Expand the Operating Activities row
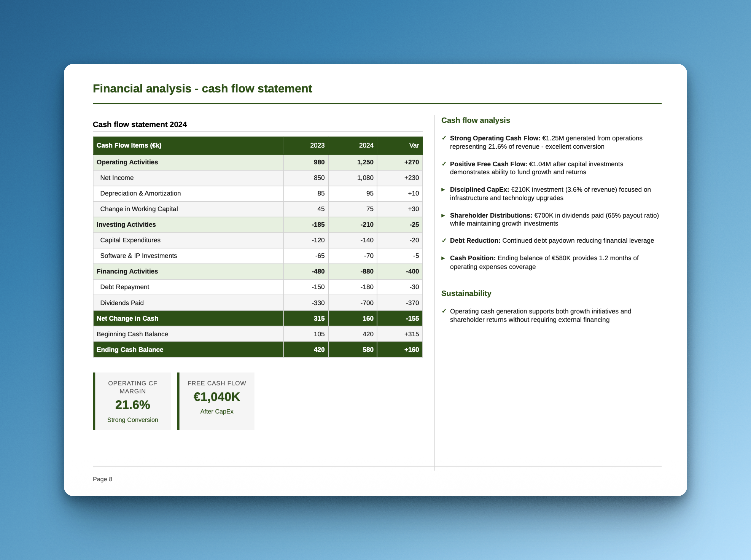The image size is (751, 560). coord(127,162)
